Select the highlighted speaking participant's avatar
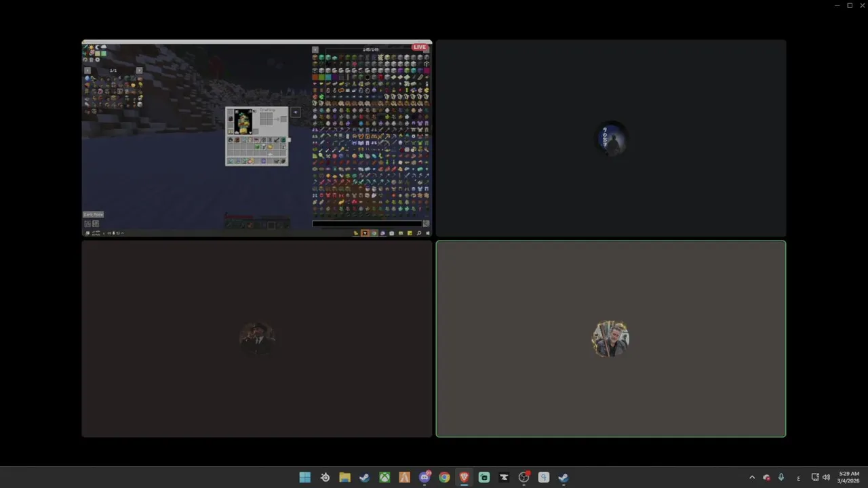The height and width of the screenshot is (488, 868). pyautogui.click(x=611, y=338)
